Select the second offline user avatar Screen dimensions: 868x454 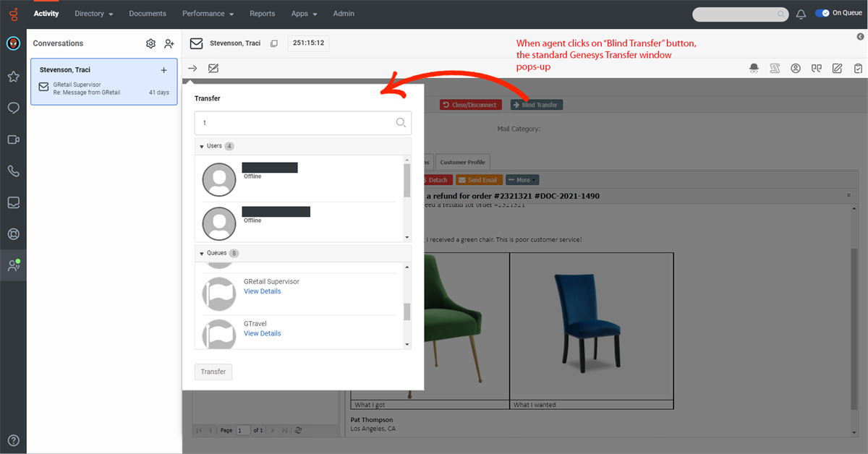click(219, 223)
